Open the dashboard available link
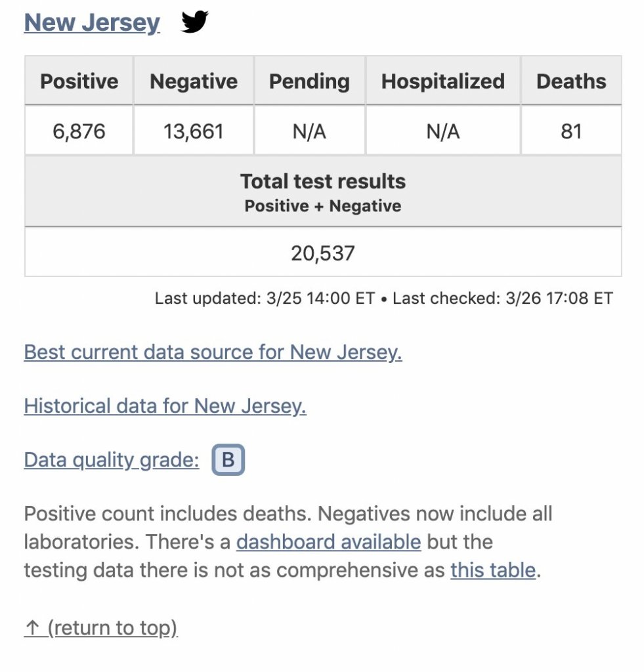644x672 pixels. [328, 542]
